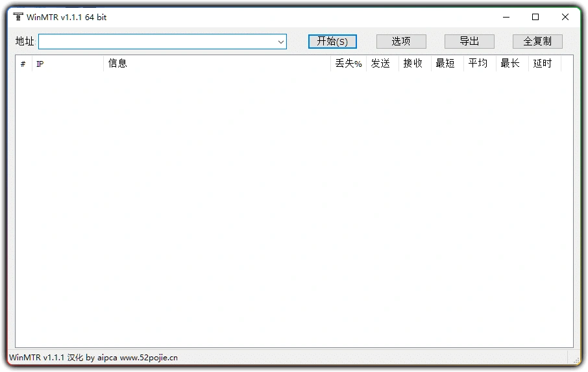Click the status bar text with www.52pojie.cn
Image resolution: width=588 pixels, height=372 pixels.
point(93,357)
